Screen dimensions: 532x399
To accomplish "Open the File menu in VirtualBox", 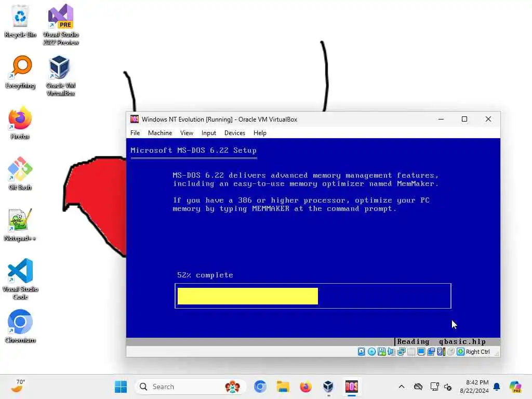I will pyautogui.click(x=135, y=133).
